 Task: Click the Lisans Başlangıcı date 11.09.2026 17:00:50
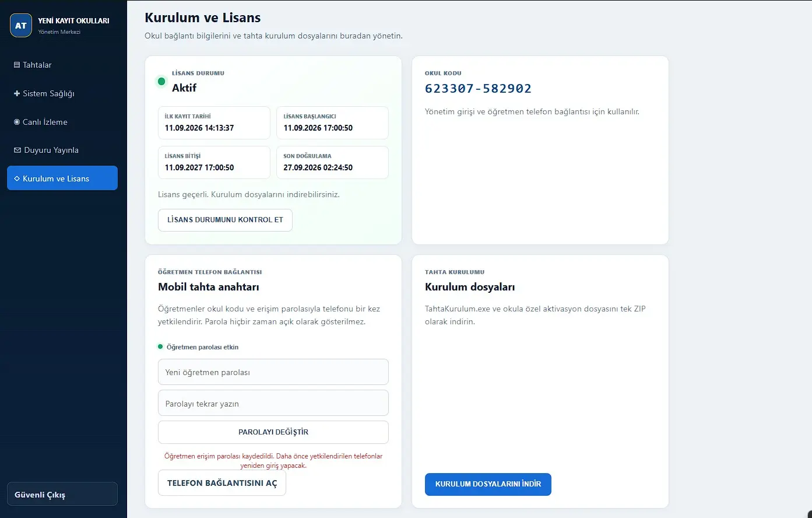318,128
